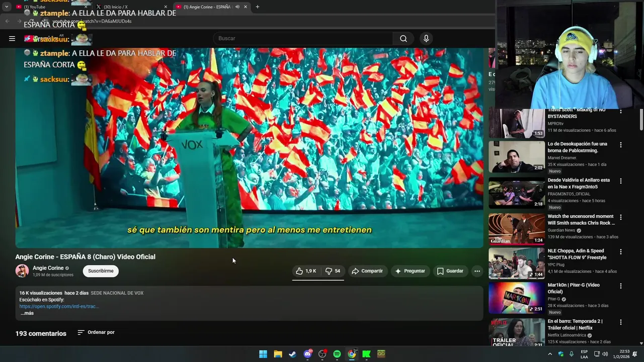Click the Preguntar button

(410, 271)
